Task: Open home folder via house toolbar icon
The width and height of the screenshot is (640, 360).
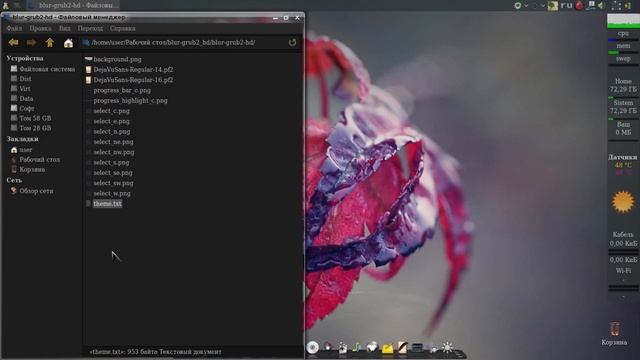Action: point(68,42)
